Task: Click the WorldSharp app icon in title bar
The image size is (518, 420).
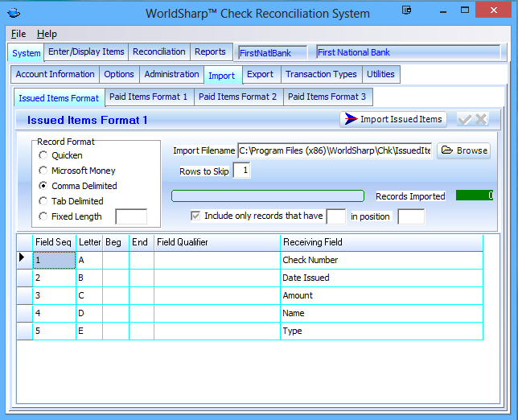Action: [x=12, y=12]
